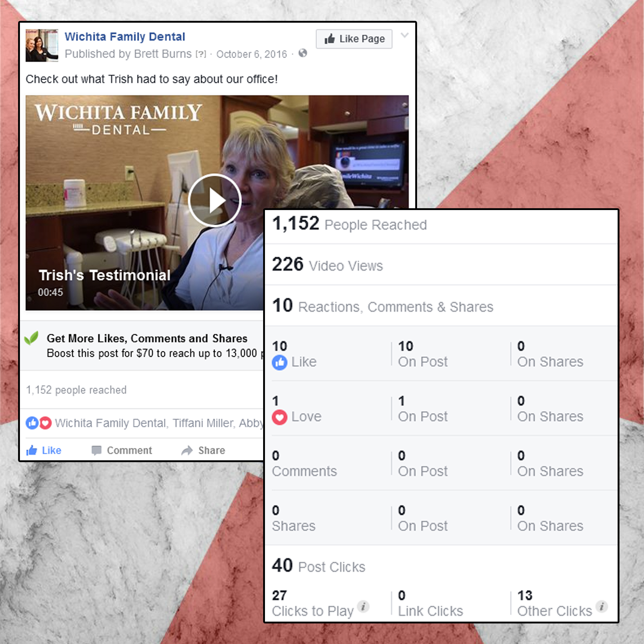
Task: Click the blue Like reaction icon under the post
Action: [32, 423]
